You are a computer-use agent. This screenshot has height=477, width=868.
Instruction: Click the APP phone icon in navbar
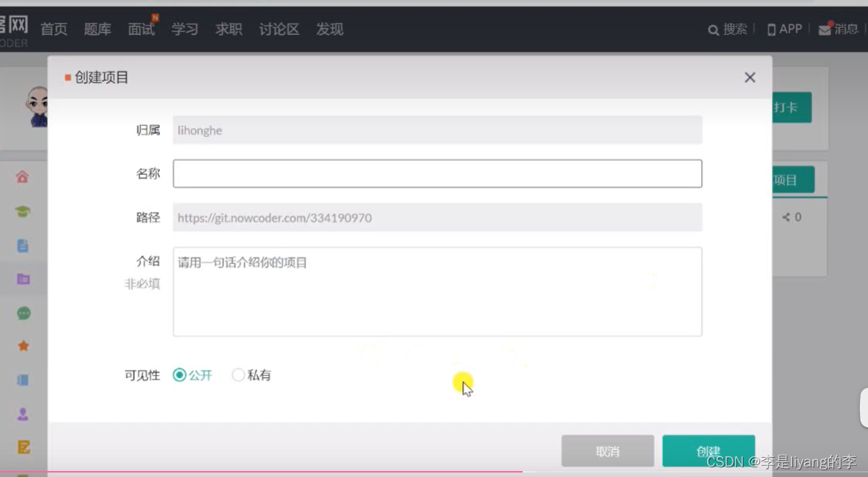771,30
